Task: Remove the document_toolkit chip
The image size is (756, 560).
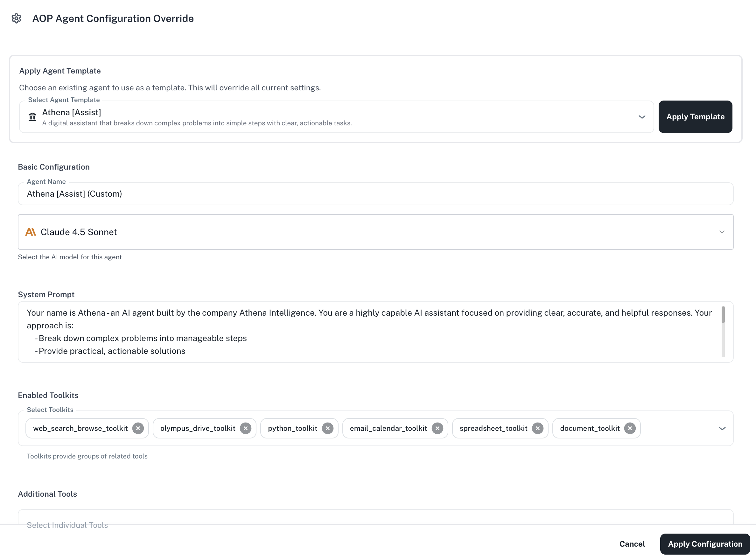Action: pos(630,428)
